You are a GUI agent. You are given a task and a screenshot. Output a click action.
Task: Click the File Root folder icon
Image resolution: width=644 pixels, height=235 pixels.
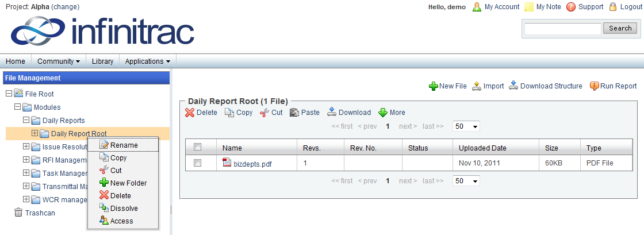click(x=18, y=94)
